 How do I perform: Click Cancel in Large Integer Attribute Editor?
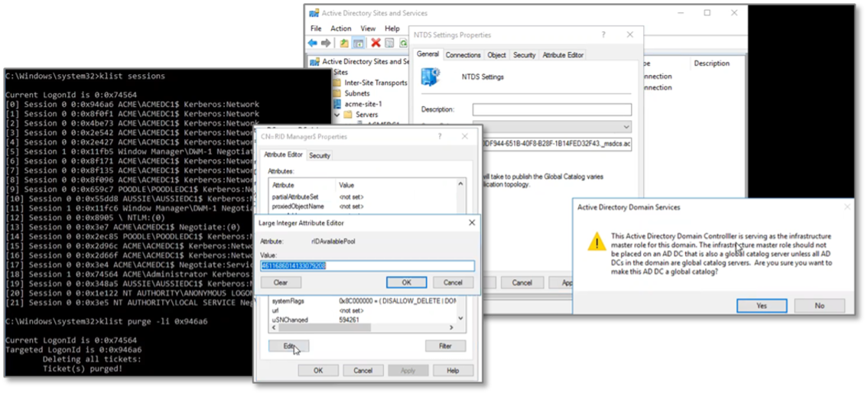(x=453, y=282)
